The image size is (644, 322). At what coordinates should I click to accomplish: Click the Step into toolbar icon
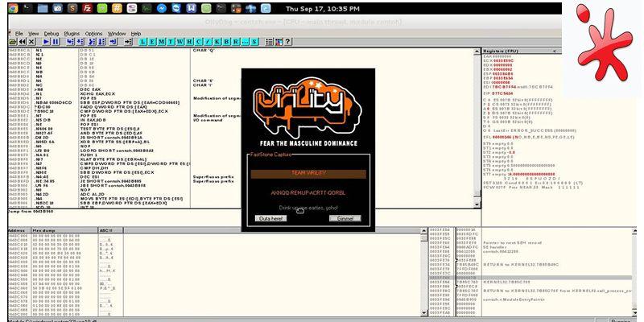coord(70,42)
